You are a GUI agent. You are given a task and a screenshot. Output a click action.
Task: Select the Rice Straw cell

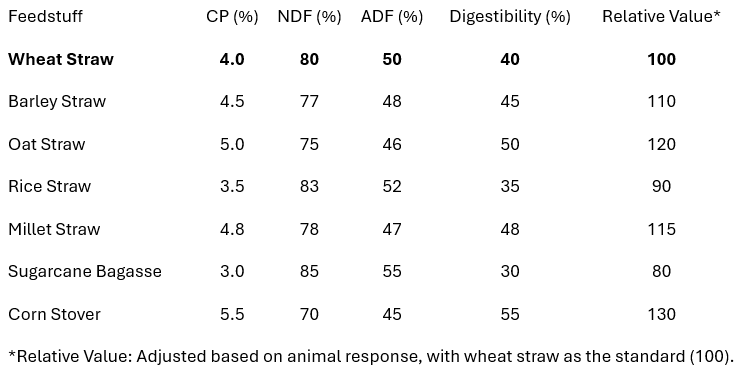pyautogui.click(x=50, y=186)
